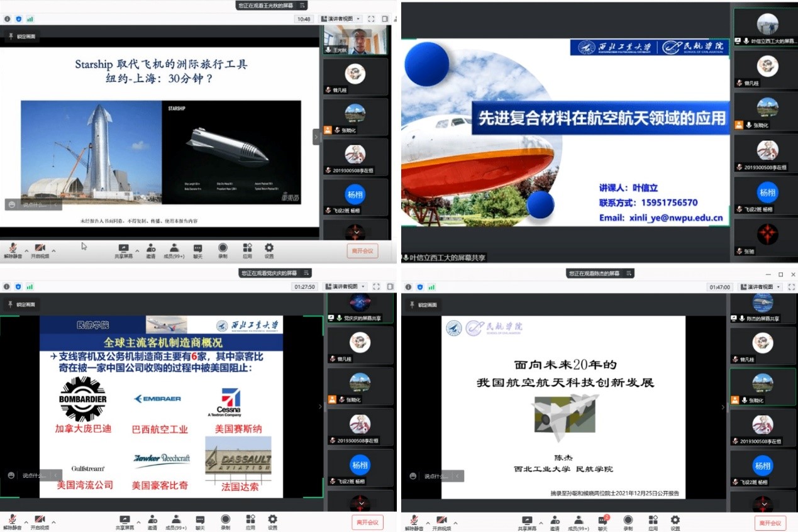
Task: Start 录制 recording in the Starship meeting toolbar
Action: (x=223, y=248)
